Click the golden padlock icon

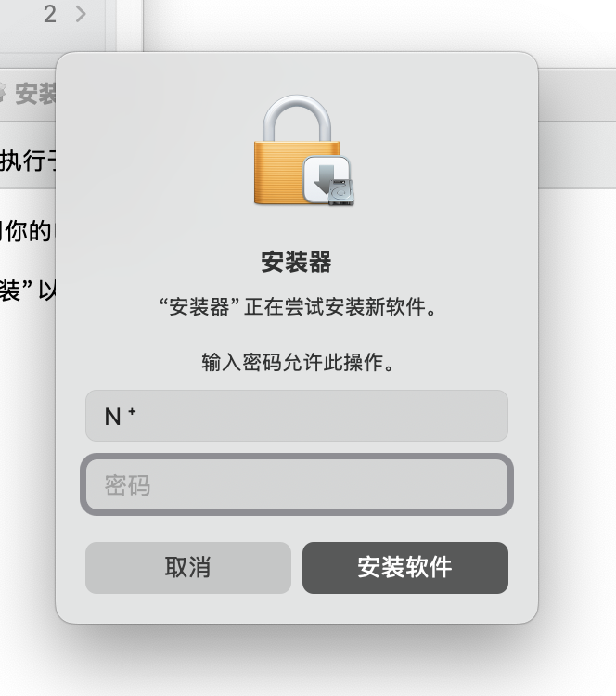pos(297,150)
